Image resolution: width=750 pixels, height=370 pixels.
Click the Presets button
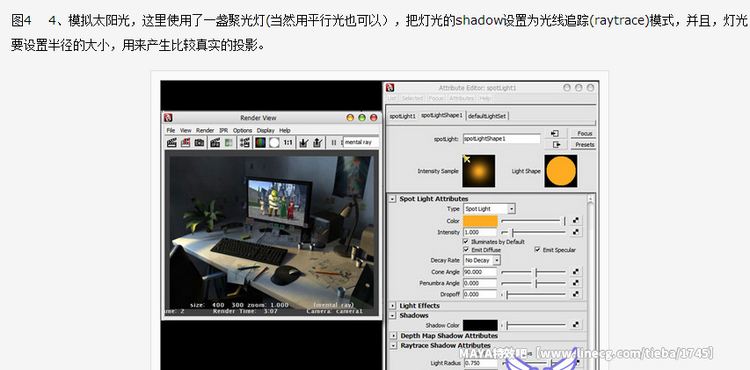(585, 144)
